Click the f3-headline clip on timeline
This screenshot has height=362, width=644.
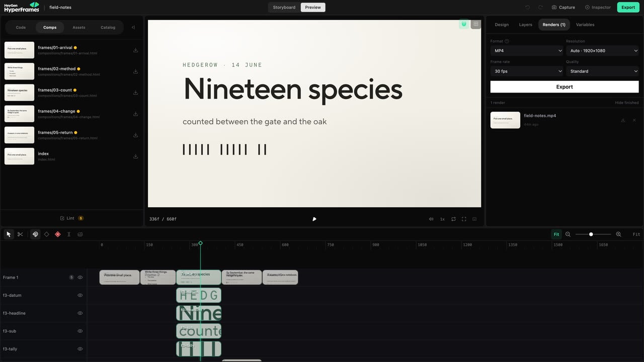click(199, 313)
